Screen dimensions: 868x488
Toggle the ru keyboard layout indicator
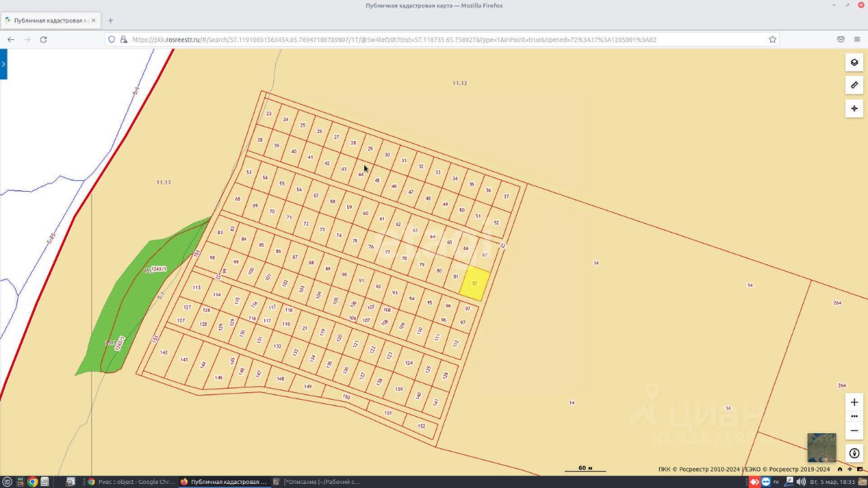click(776, 482)
